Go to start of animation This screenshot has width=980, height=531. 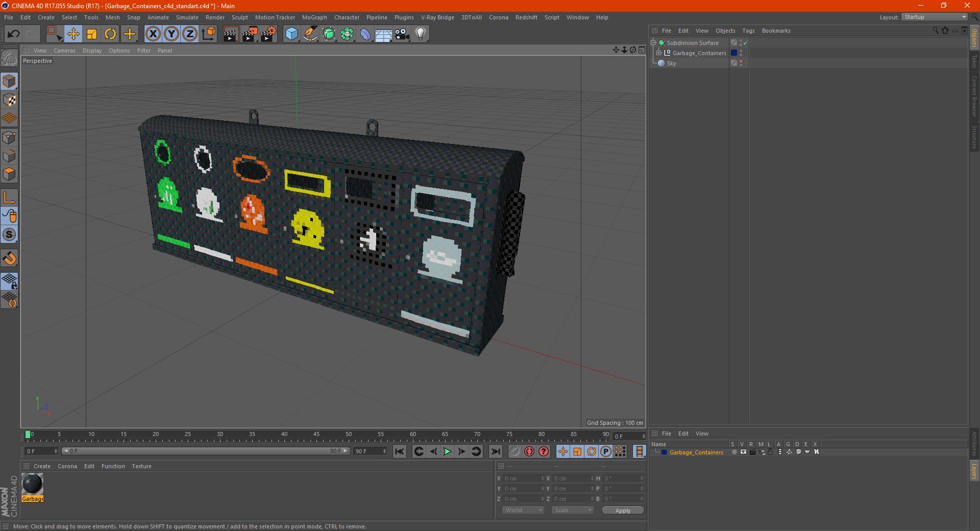click(x=400, y=451)
